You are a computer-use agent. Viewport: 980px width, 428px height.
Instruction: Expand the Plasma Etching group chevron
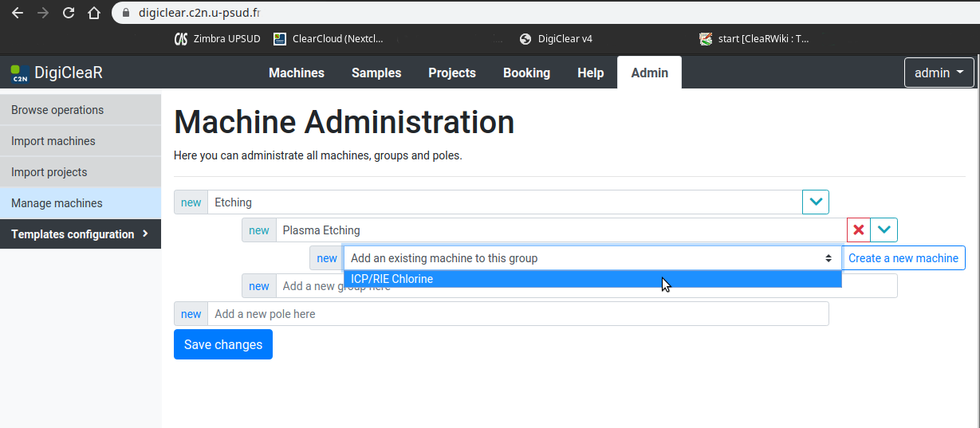click(884, 230)
